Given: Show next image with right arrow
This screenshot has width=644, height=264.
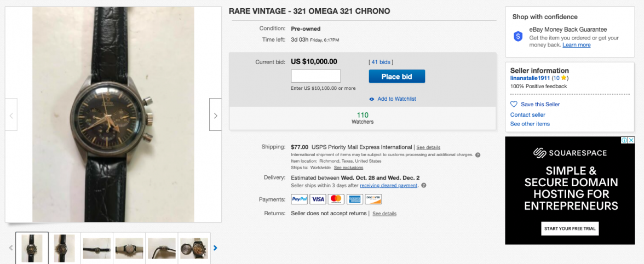Looking at the screenshot, I should coord(215,116).
